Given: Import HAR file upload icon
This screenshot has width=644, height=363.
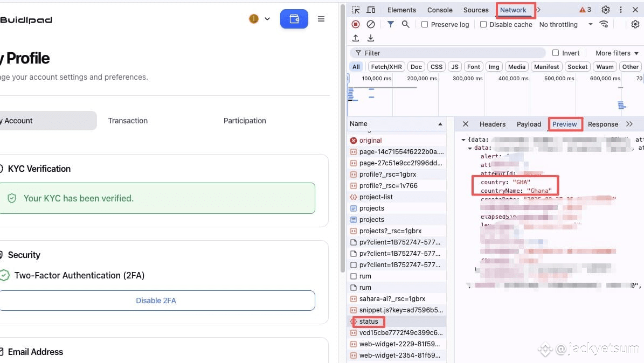Looking at the screenshot, I should [356, 38].
